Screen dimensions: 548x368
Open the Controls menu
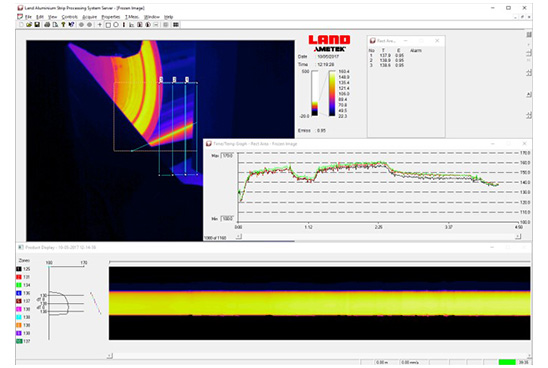pyautogui.click(x=70, y=17)
